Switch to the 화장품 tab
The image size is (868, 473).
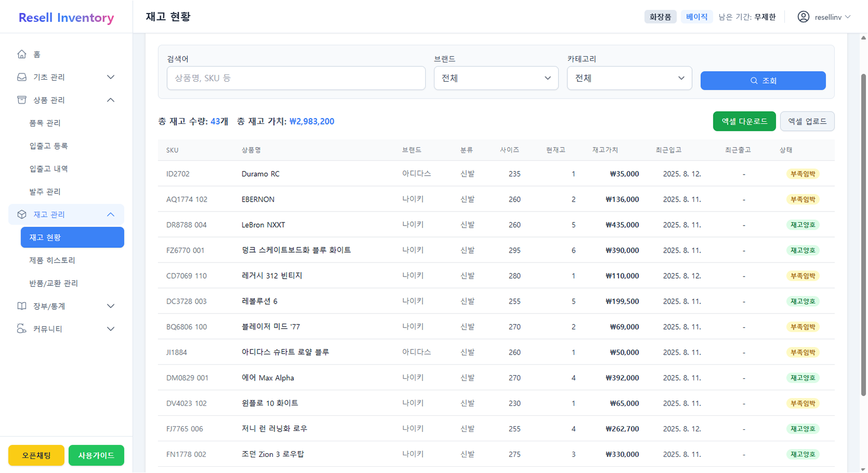(x=660, y=16)
